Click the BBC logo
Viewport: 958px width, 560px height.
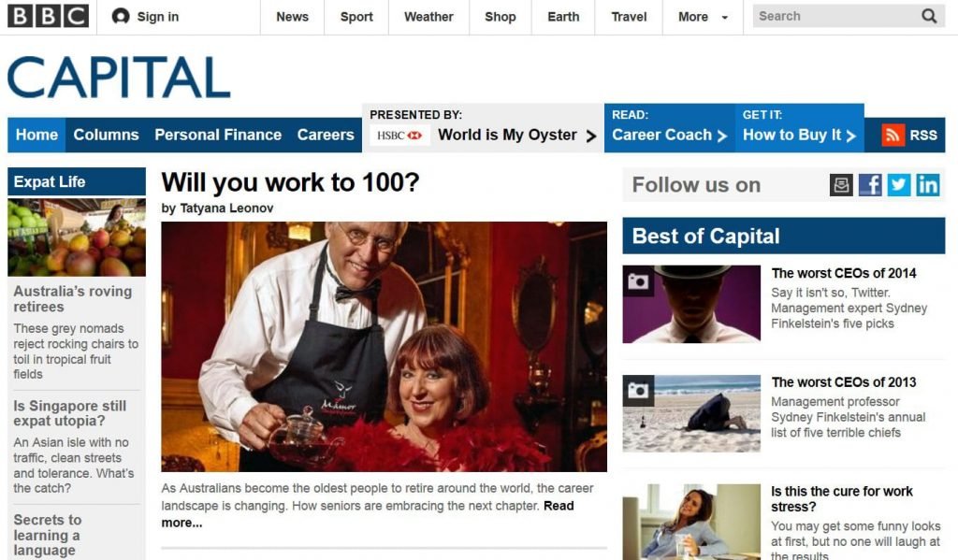point(48,16)
